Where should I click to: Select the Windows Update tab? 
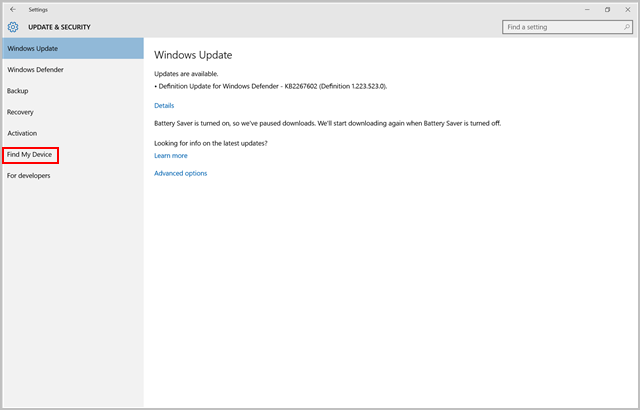72,48
